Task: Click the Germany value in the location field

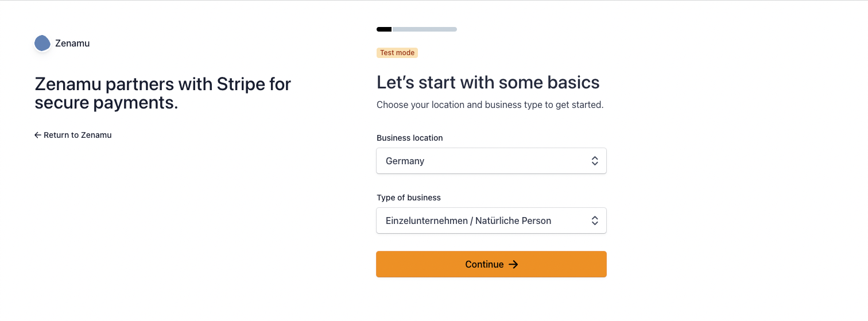Action: coord(405,161)
